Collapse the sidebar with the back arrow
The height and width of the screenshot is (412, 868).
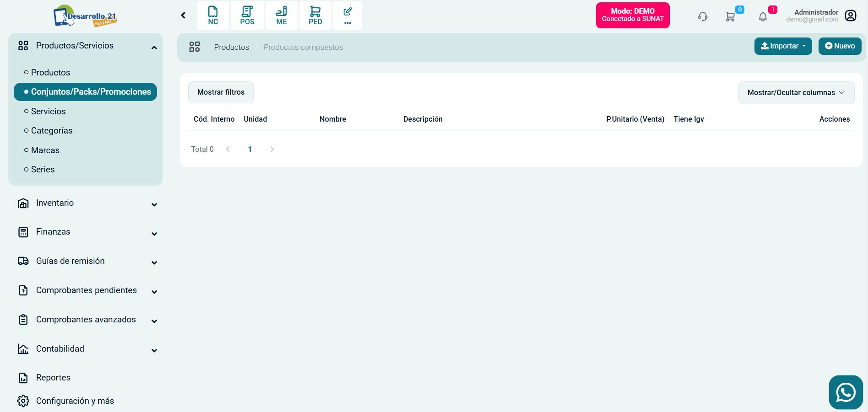tap(183, 16)
